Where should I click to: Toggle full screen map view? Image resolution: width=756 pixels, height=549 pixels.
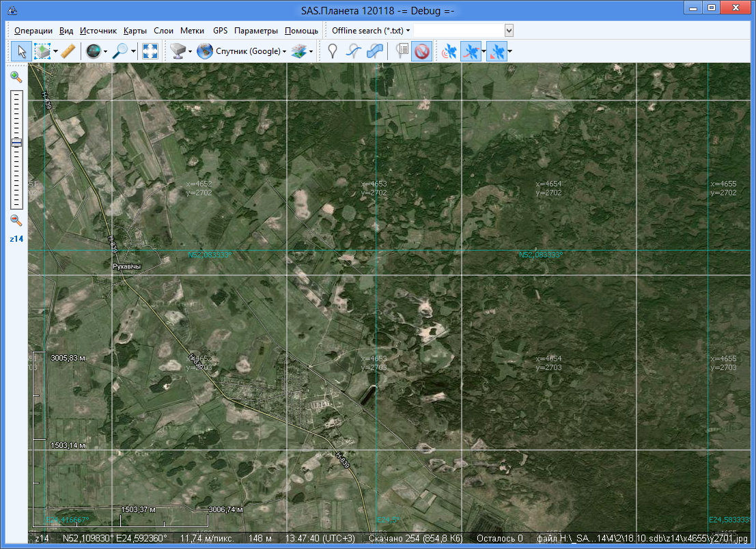click(150, 51)
